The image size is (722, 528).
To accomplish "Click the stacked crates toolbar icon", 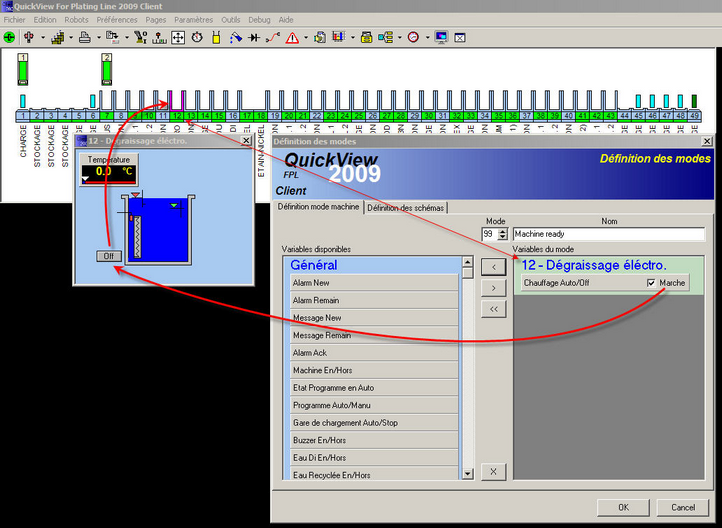I will click(x=58, y=37).
